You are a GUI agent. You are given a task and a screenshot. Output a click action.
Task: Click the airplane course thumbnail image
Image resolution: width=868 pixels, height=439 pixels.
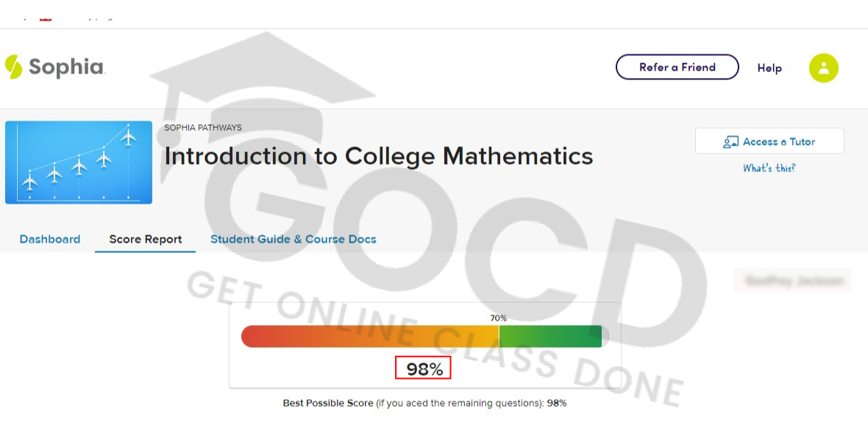pyautogui.click(x=79, y=163)
